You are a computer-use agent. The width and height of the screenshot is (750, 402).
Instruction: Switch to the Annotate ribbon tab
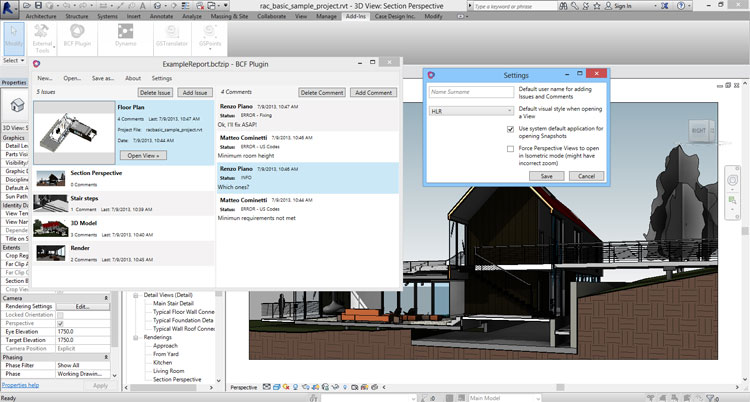click(x=161, y=16)
